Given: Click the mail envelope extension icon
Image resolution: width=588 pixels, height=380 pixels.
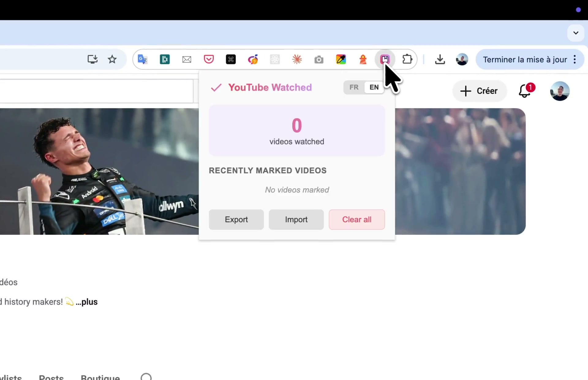Looking at the screenshot, I should coord(187,59).
